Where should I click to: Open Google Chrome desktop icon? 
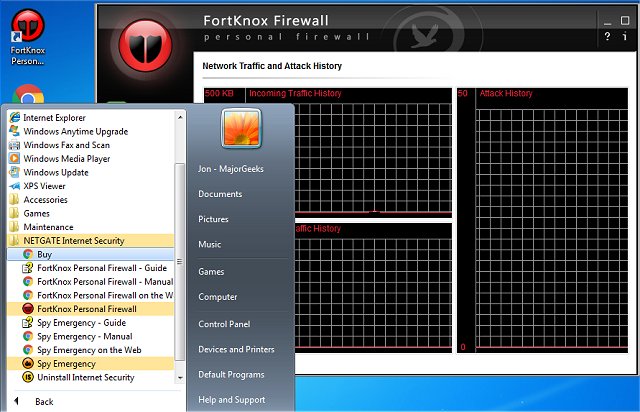(28, 95)
